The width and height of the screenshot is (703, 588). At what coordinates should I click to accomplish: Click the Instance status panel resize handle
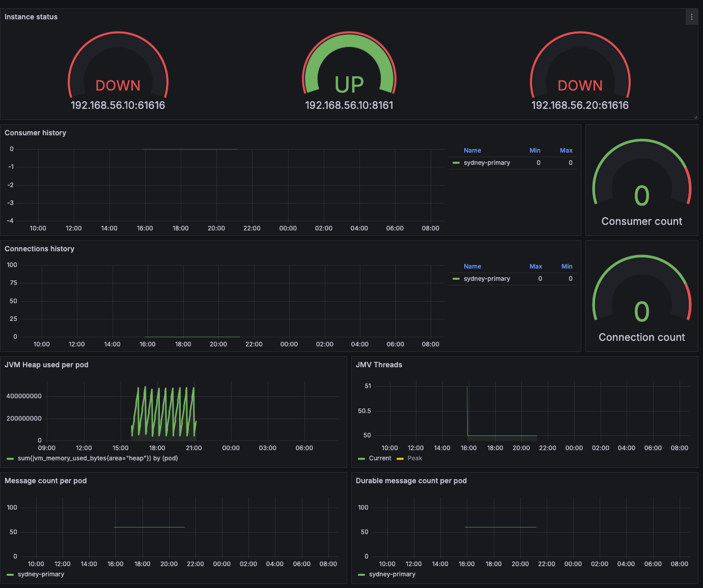click(695, 117)
